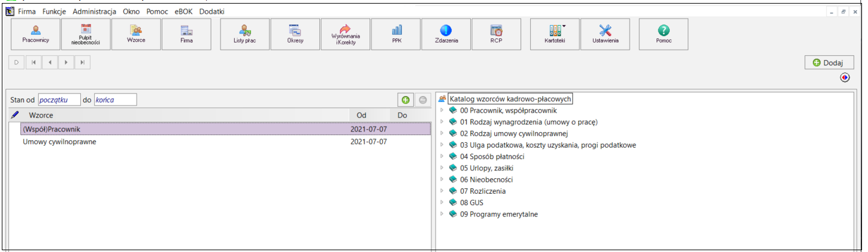Click the previous record navigation arrow
Image resolution: width=868 pixels, height=252 pixels.
coord(50,62)
